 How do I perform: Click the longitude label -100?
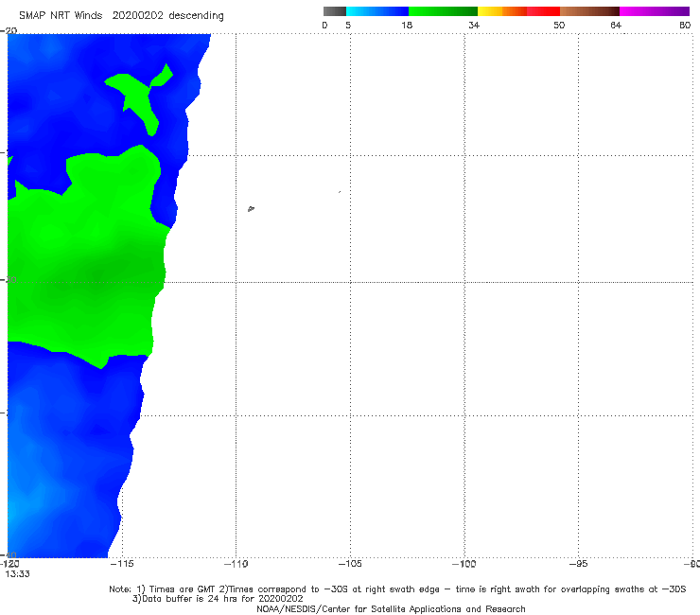tap(464, 564)
